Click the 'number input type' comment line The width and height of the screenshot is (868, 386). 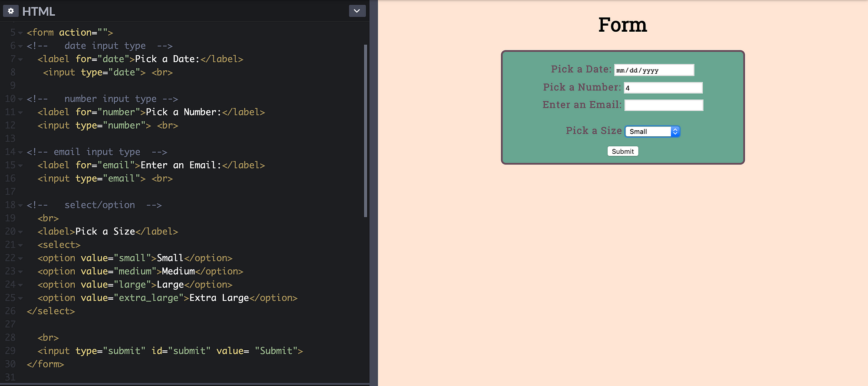click(102, 99)
